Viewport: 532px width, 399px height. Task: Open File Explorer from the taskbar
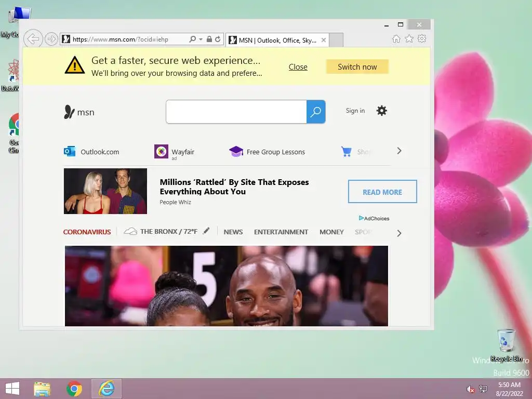pyautogui.click(x=42, y=389)
